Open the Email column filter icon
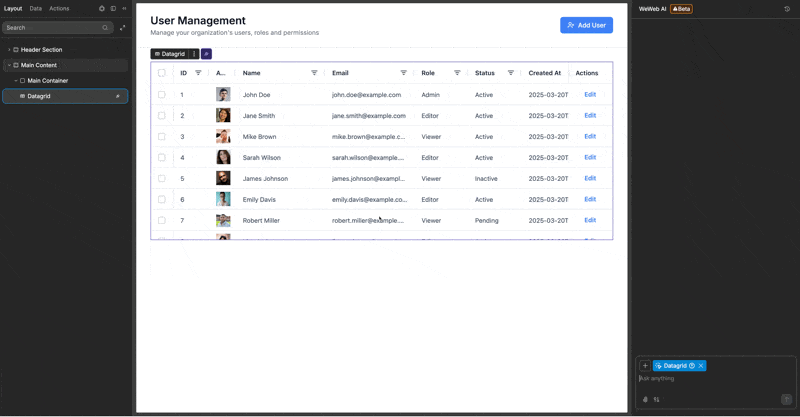 pos(404,73)
